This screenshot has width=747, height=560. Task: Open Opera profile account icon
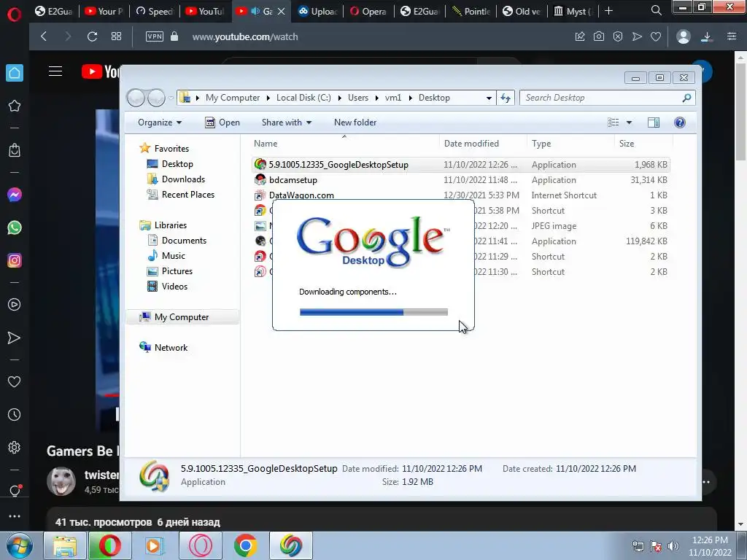point(683,36)
